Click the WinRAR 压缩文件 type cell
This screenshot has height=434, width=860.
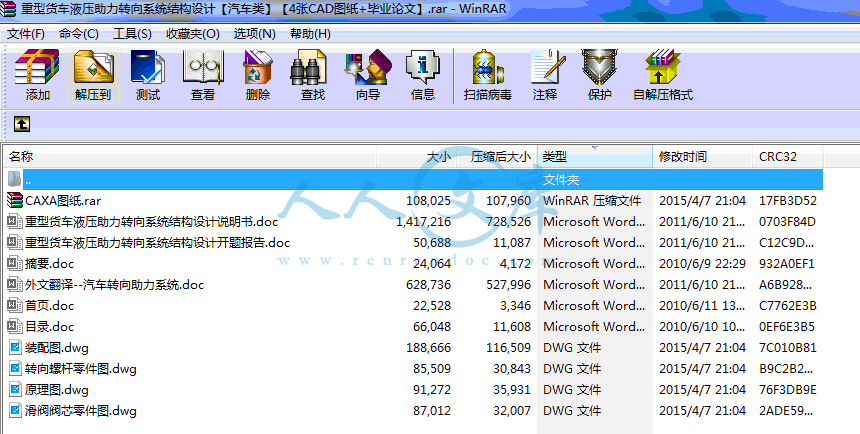(x=592, y=201)
